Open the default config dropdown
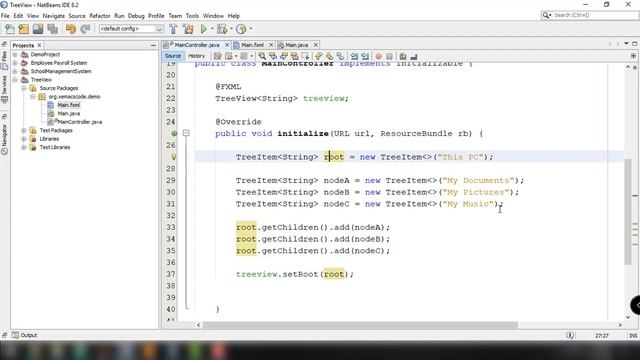 tap(131, 29)
